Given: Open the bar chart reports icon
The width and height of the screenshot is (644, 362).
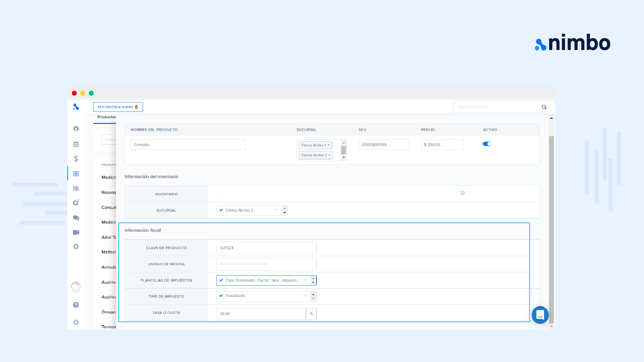Looking at the screenshot, I should (76, 188).
